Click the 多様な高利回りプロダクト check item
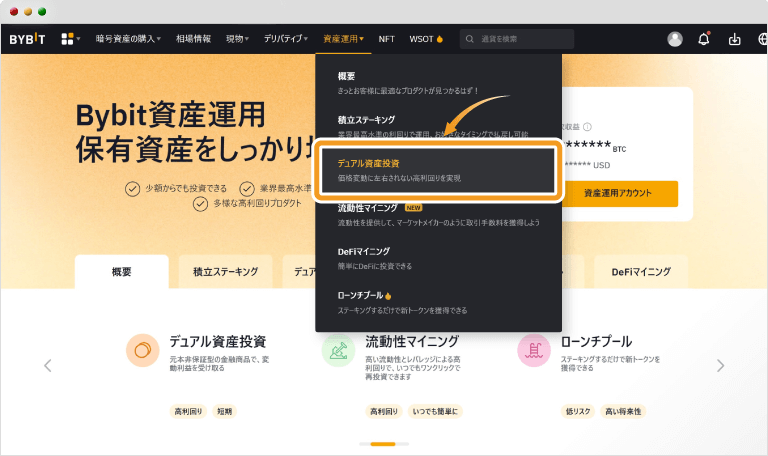 [x=247, y=203]
